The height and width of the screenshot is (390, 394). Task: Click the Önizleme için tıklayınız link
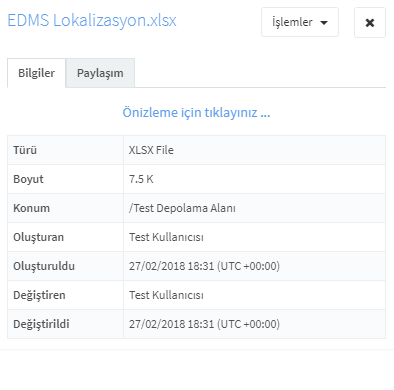[196, 113]
